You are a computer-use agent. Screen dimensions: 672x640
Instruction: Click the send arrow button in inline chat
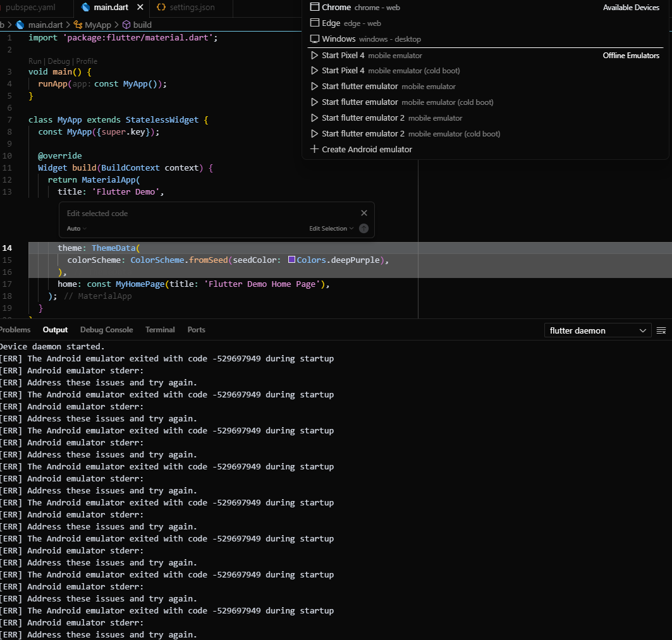click(x=364, y=228)
